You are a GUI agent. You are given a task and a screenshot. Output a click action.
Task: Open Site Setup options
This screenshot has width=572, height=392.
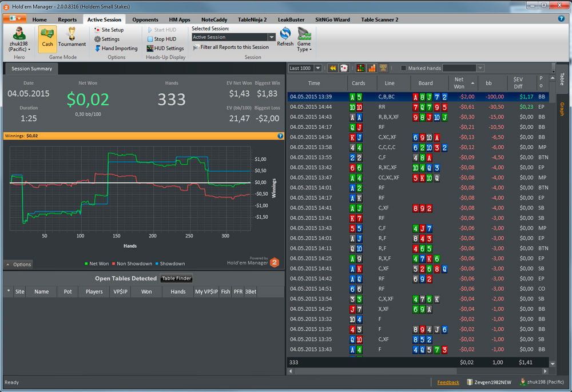point(109,30)
